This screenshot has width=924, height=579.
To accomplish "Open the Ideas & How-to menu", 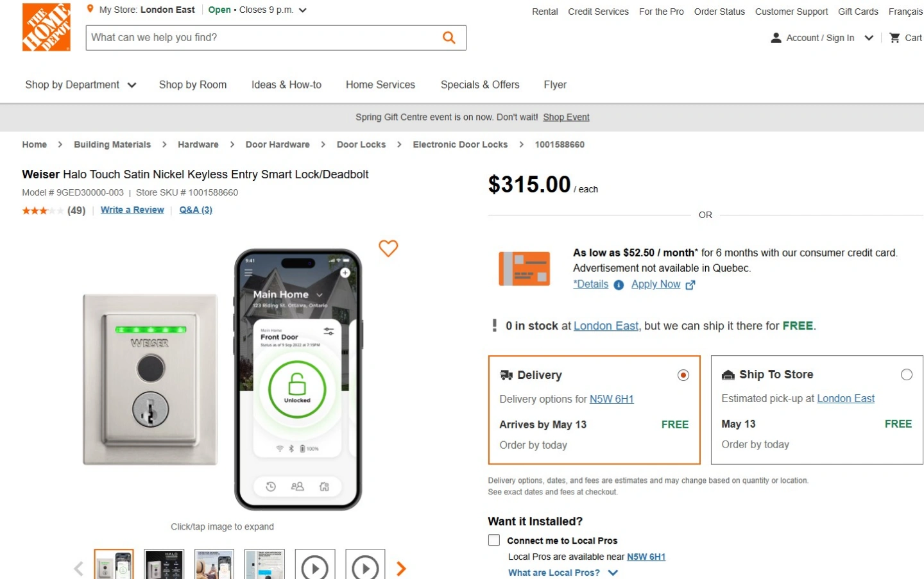I will pyautogui.click(x=286, y=85).
